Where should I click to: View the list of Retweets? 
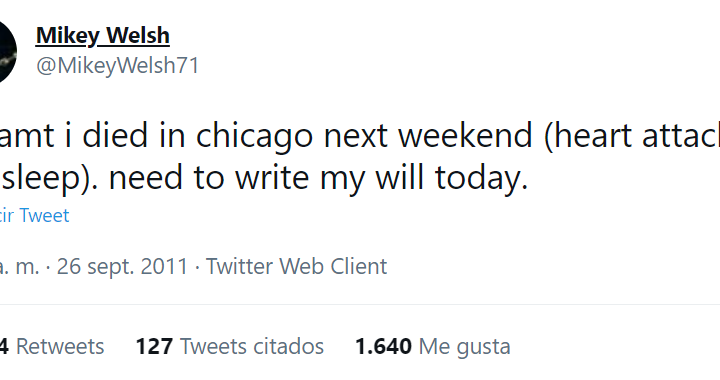pyautogui.click(x=52, y=346)
